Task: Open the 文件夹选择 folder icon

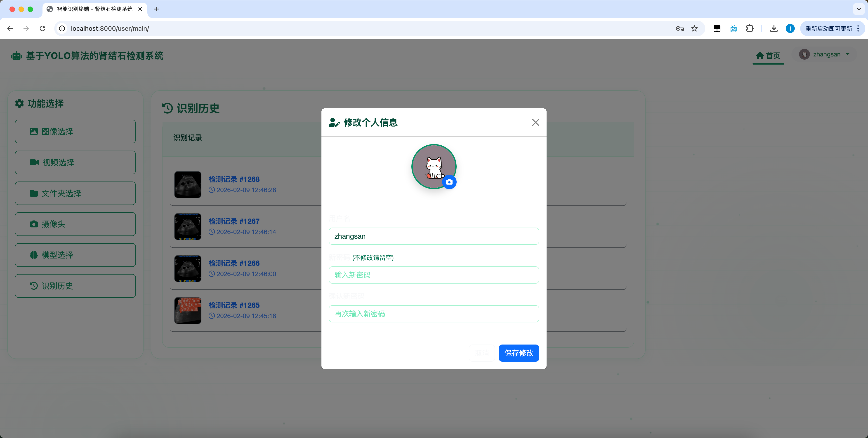Action: pyautogui.click(x=34, y=193)
